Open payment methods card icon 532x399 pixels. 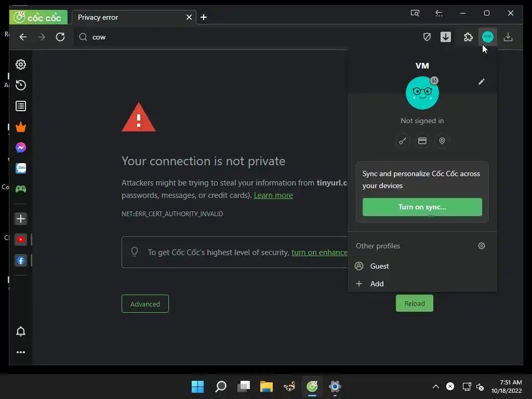pyautogui.click(x=422, y=141)
